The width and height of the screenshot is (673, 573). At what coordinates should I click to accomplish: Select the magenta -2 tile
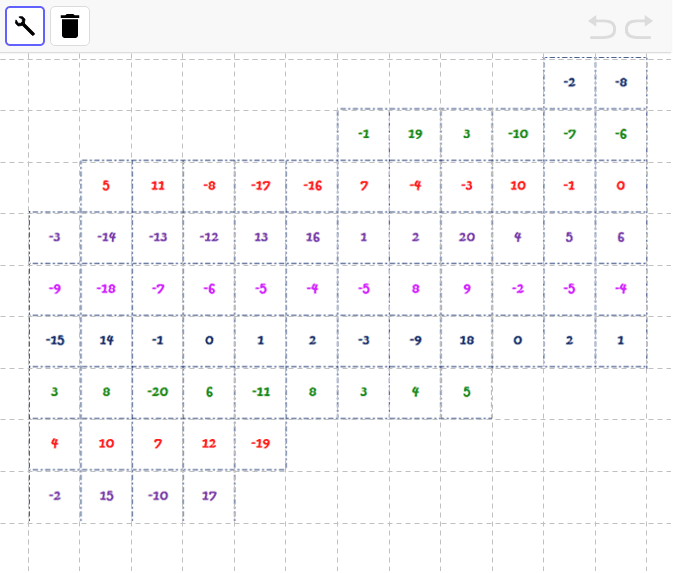pyautogui.click(x=518, y=289)
